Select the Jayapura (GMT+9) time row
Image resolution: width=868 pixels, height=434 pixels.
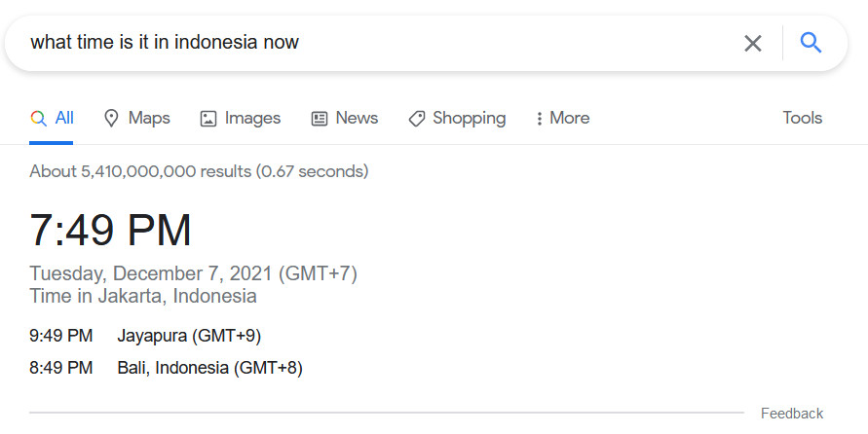point(145,336)
